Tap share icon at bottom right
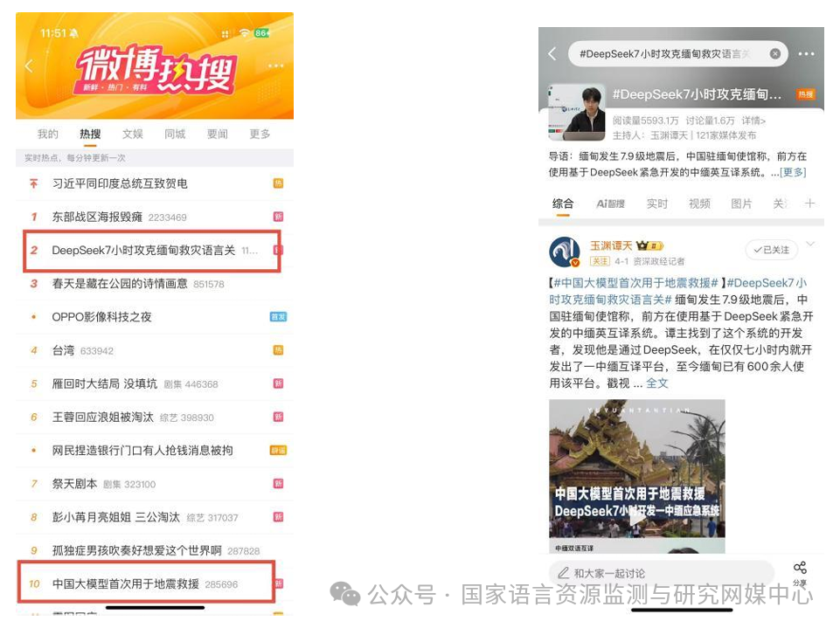The image size is (840, 628). click(800, 573)
